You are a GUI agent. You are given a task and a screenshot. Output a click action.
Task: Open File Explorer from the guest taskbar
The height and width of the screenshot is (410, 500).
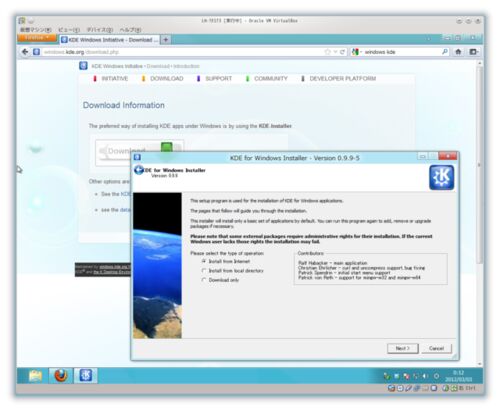(35, 376)
